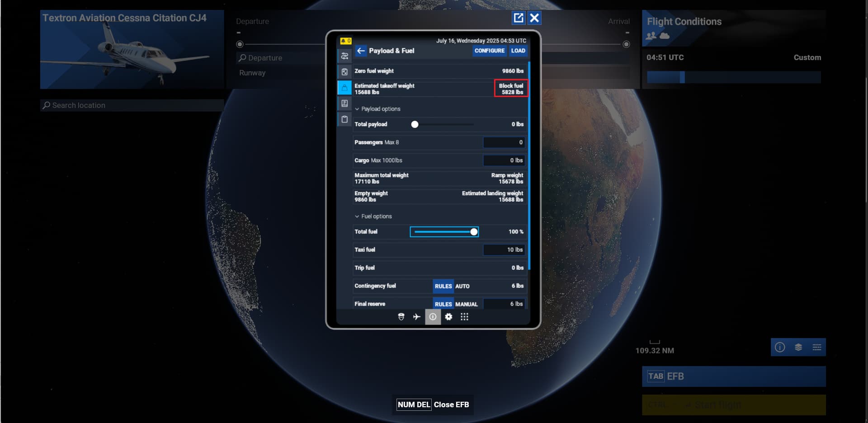Close the EFB with the X button

click(534, 18)
